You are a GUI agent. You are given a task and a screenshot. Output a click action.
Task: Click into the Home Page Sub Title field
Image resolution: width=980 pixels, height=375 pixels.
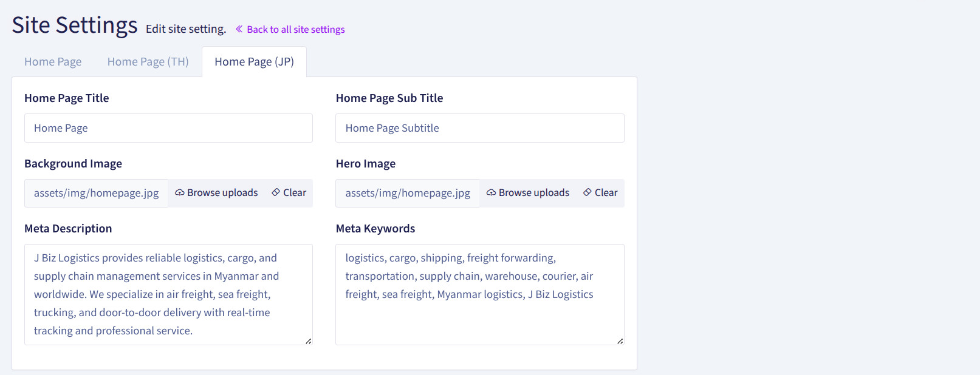coord(479,128)
